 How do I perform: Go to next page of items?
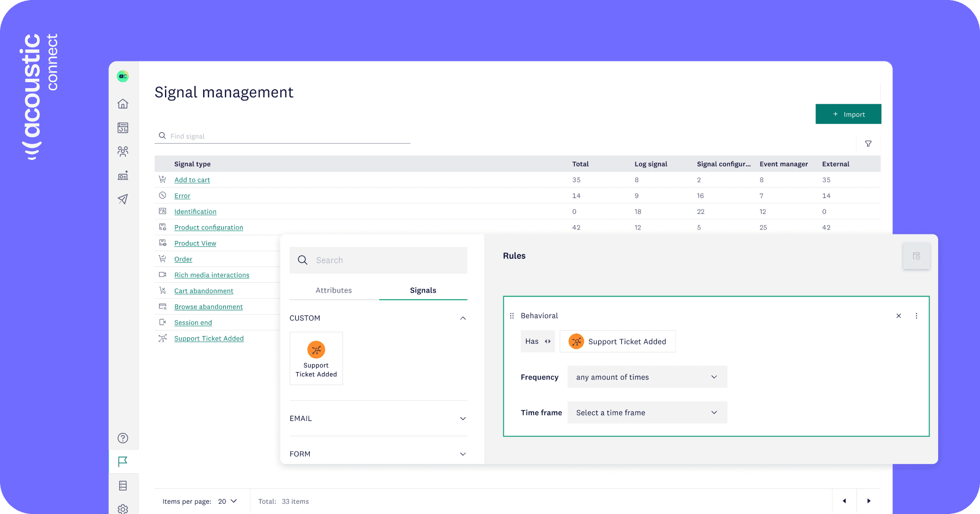tap(869, 501)
